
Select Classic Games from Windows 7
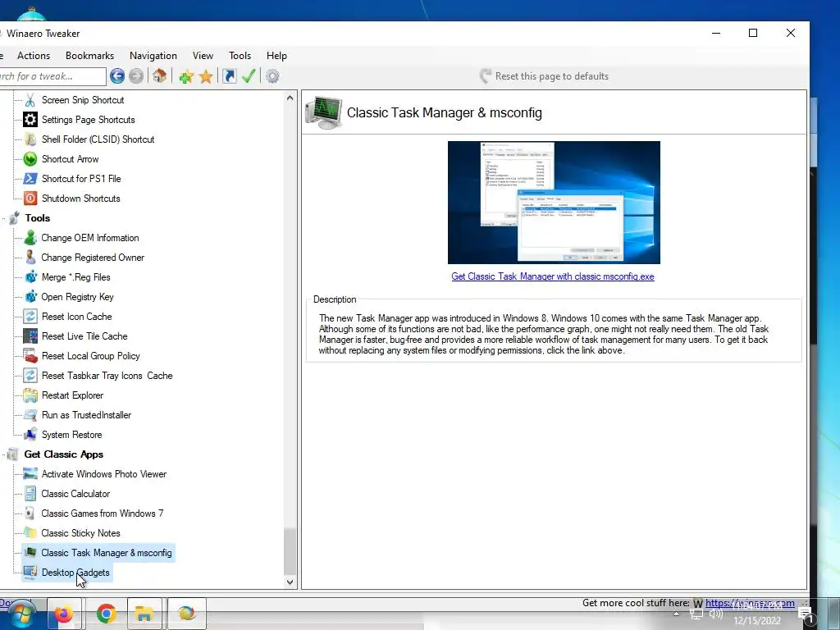[103, 514]
